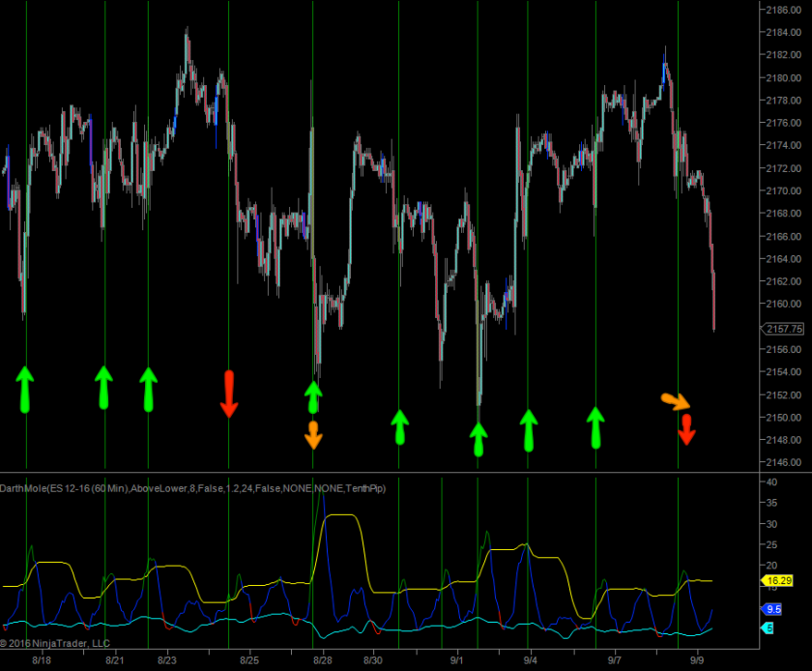Click the 2186.00 price axis label
Image resolution: width=812 pixels, height=671 pixels.
coord(784,10)
